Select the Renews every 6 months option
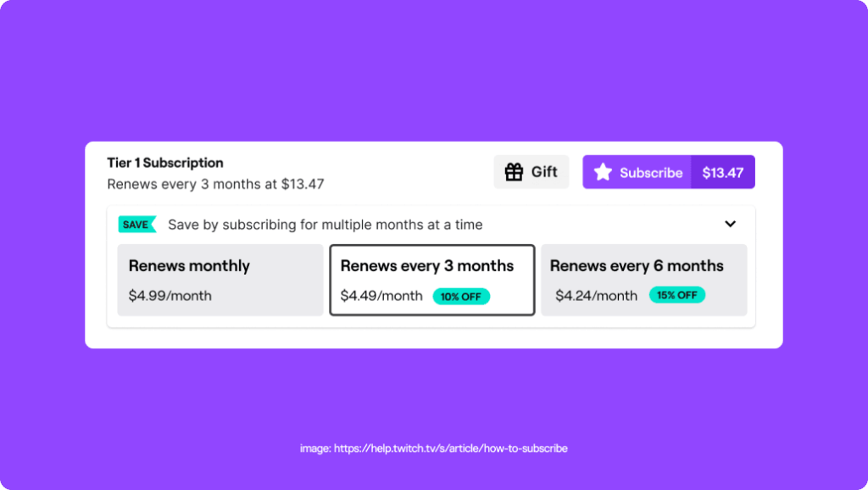This screenshot has width=868, height=490. coord(643,280)
